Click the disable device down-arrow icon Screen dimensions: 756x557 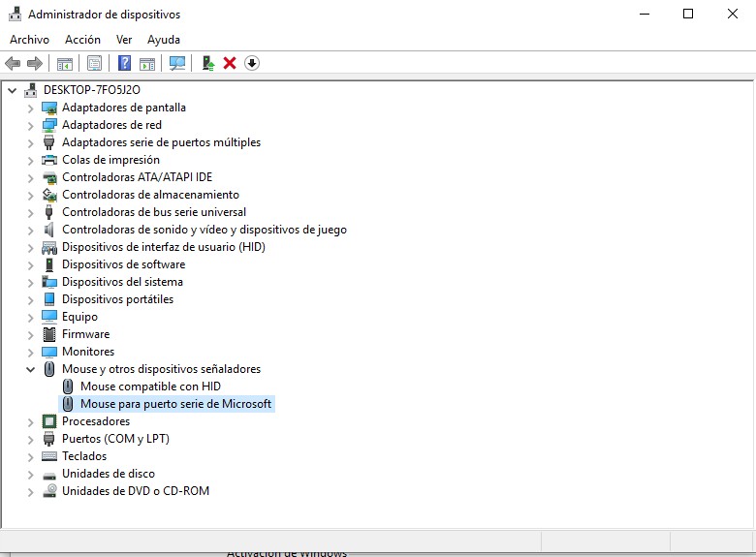click(252, 63)
